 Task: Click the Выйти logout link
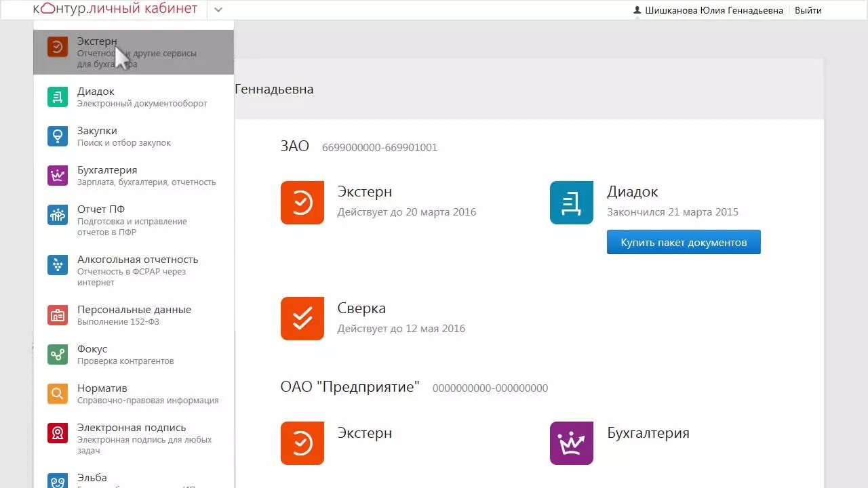click(x=808, y=10)
